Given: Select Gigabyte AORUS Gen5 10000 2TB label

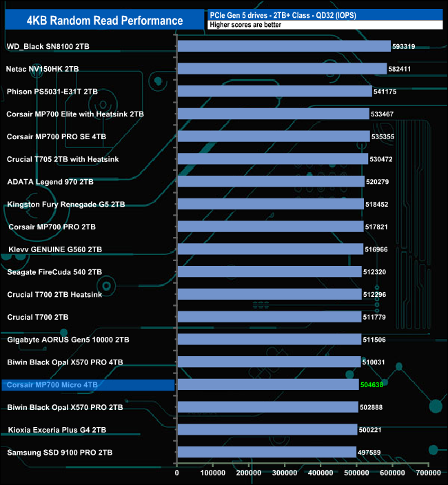Looking at the screenshot, I should click(x=68, y=340).
